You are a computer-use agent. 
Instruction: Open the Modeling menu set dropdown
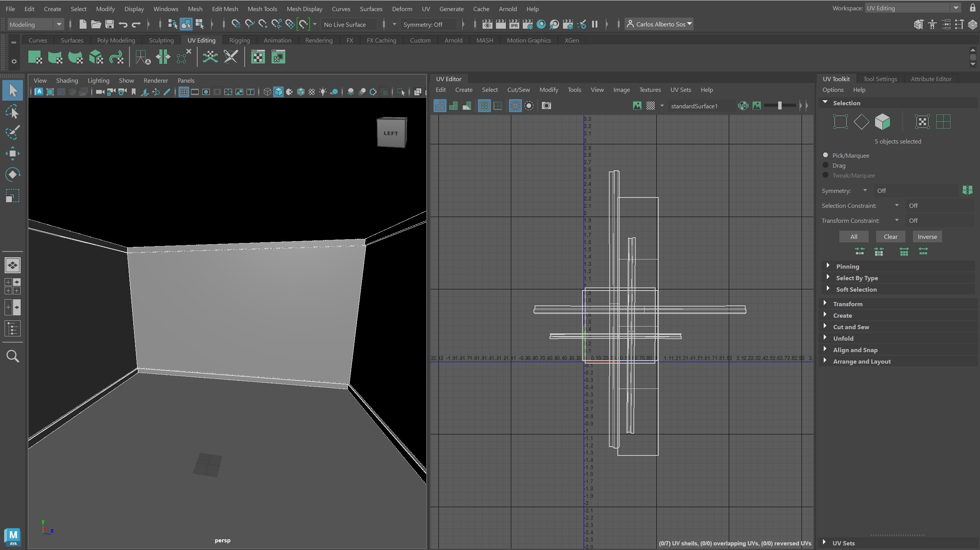(x=35, y=24)
